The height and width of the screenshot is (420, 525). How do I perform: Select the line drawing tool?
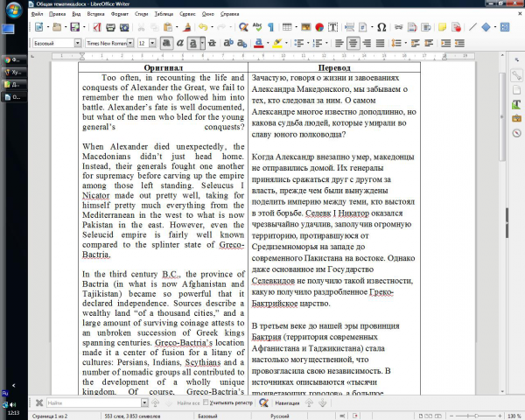pos(472,27)
